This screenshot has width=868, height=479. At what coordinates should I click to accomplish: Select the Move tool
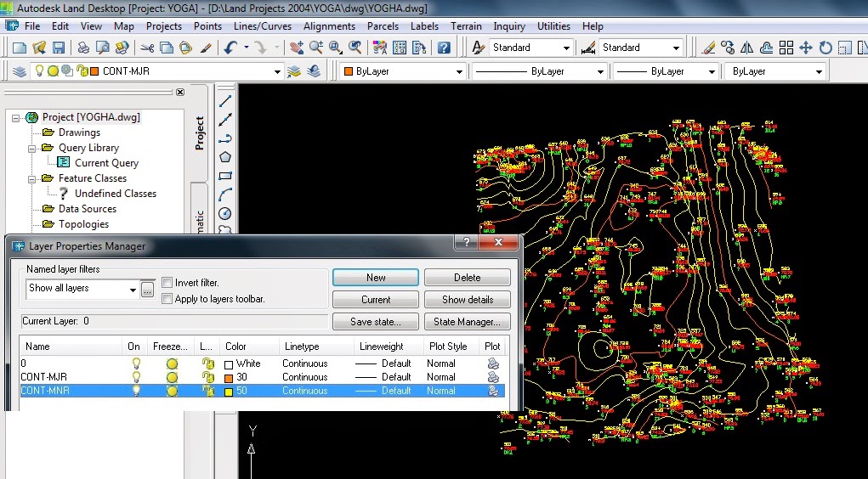805,48
